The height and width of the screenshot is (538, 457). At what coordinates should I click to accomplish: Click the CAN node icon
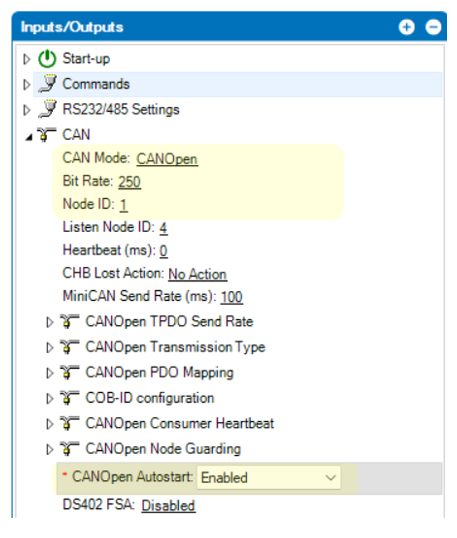tap(46, 134)
